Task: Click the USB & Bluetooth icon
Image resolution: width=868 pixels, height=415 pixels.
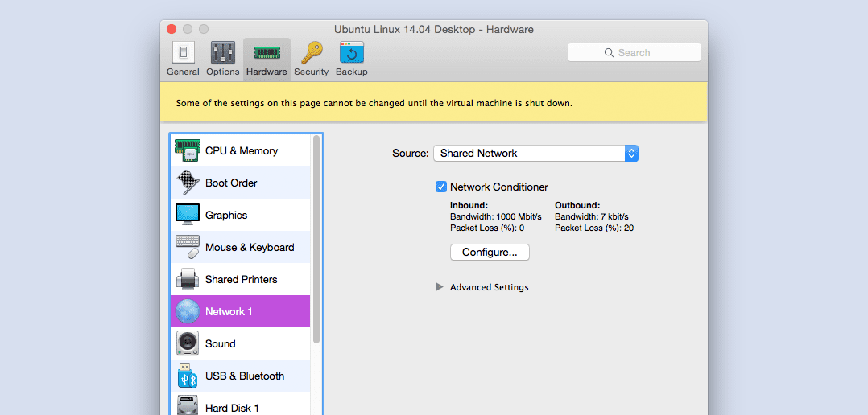Action: [187, 376]
